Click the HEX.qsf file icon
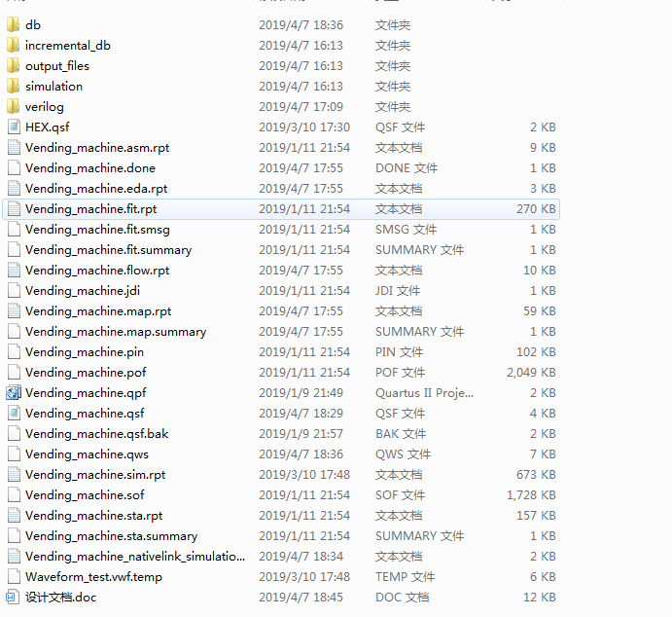 tap(14, 127)
